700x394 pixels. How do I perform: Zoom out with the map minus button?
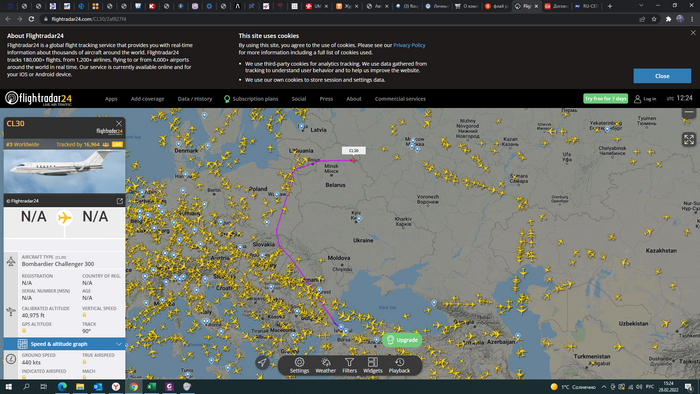coord(689,112)
